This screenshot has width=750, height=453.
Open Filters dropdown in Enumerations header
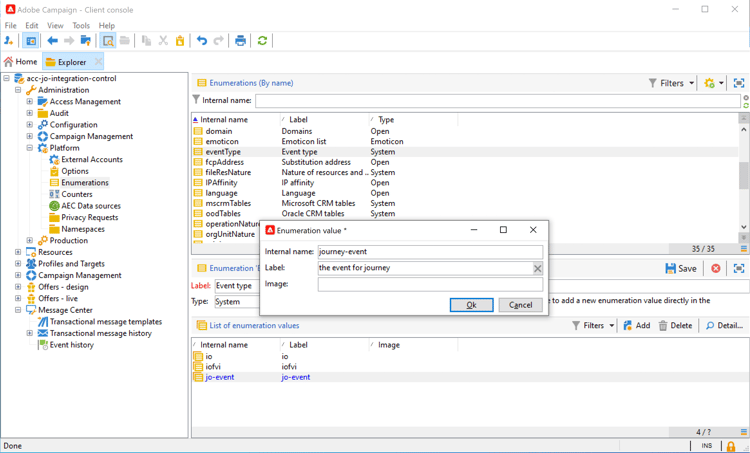[x=672, y=83]
